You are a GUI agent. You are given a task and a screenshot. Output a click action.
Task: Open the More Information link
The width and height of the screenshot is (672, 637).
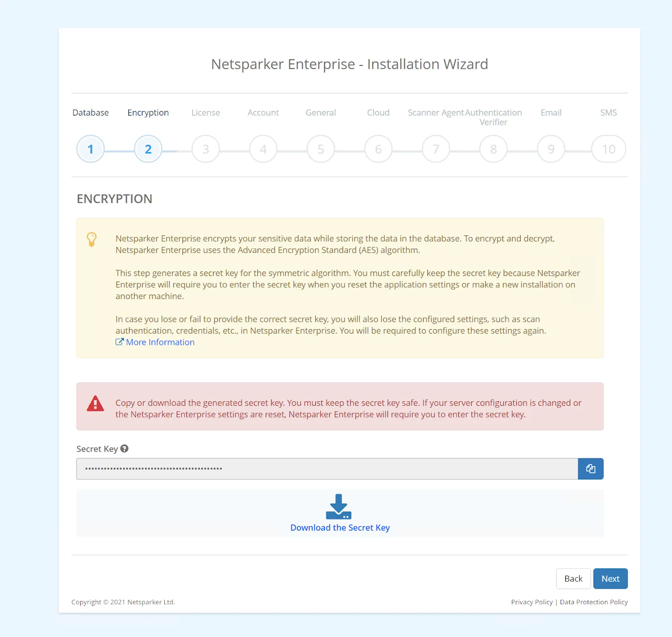160,342
